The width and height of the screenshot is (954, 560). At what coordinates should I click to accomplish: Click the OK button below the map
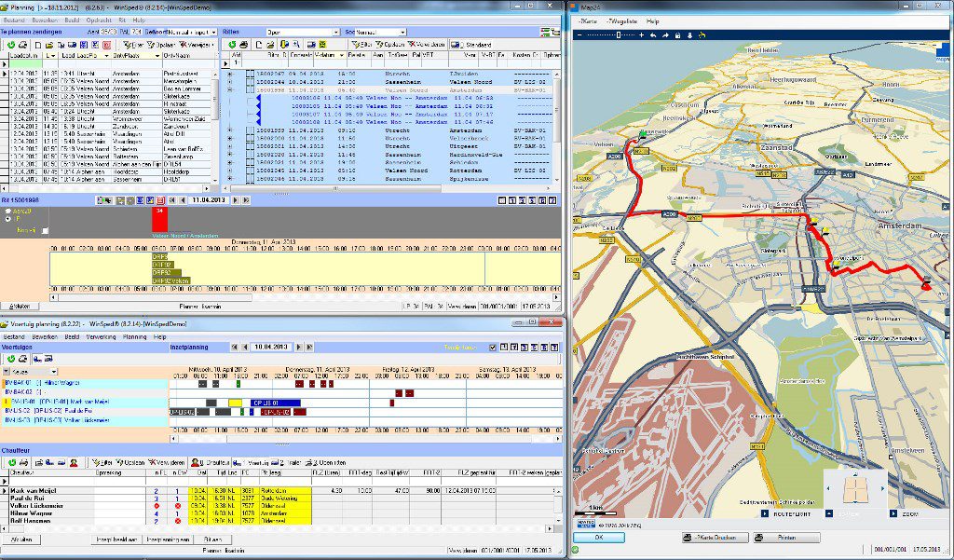598,538
